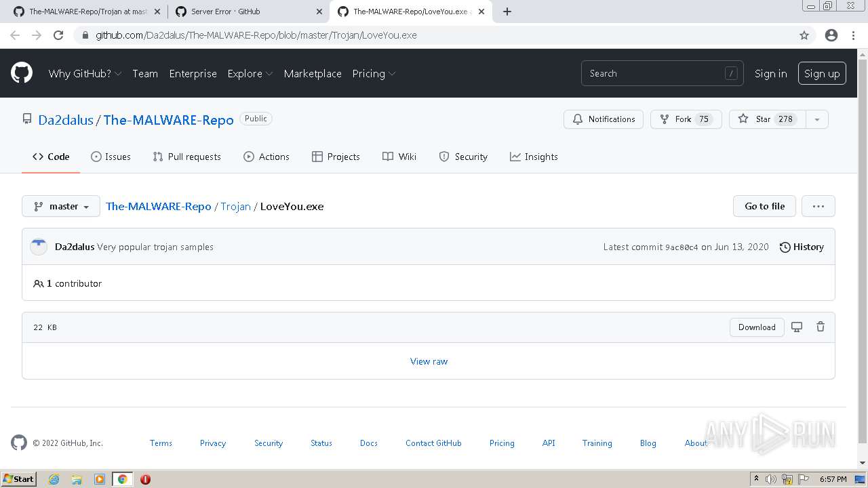Expand Explore menu
868x488 pixels.
coord(250,73)
